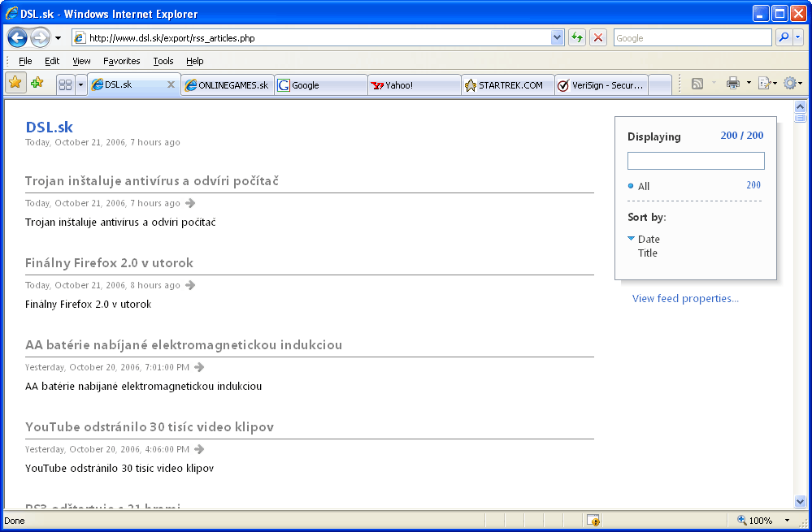Image resolution: width=812 pixels, height=532 pixels.
Task: Open the File menu
Action: pos(25,61)
